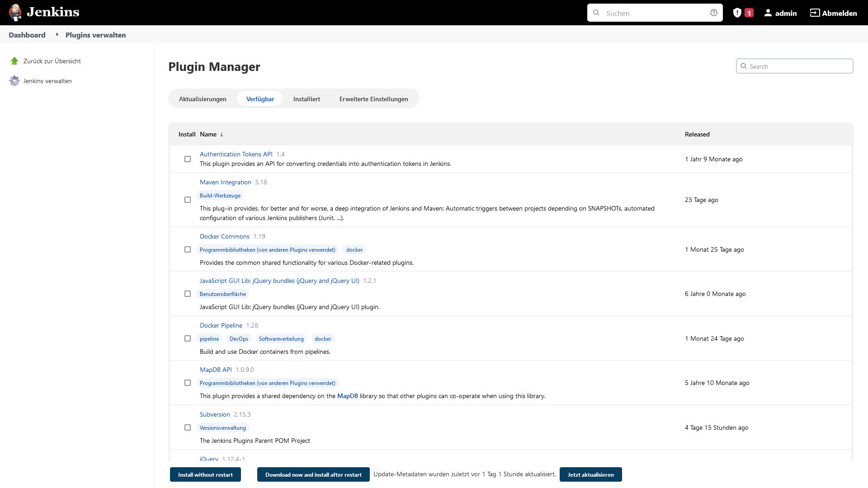Sort by the Released column header
This screenshot has height=488, width=868.
pos(697,134)
